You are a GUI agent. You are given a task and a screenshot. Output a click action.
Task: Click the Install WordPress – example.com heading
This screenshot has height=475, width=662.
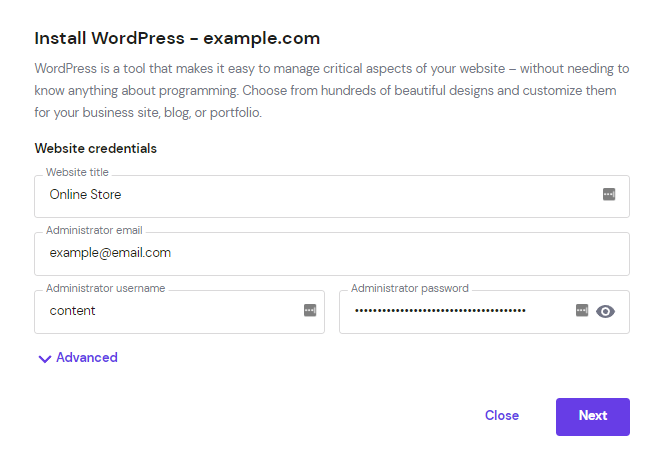pyautogui.click(x=177, y=38)
